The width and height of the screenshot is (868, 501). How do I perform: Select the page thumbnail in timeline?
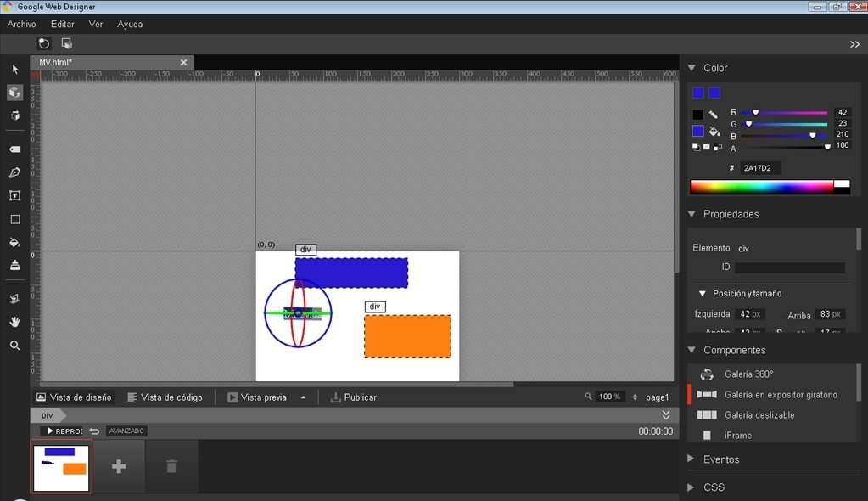coord(61,468)
